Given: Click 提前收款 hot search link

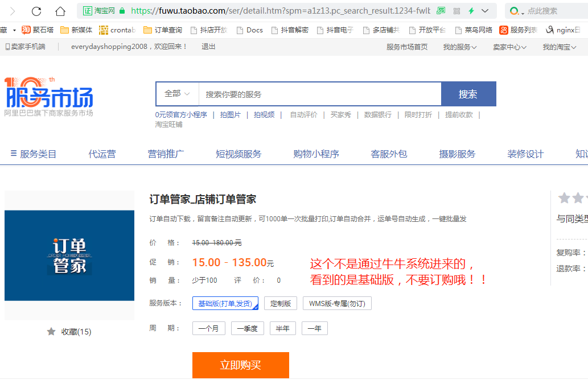Looking at the screenshot, I should coord(459,115).
